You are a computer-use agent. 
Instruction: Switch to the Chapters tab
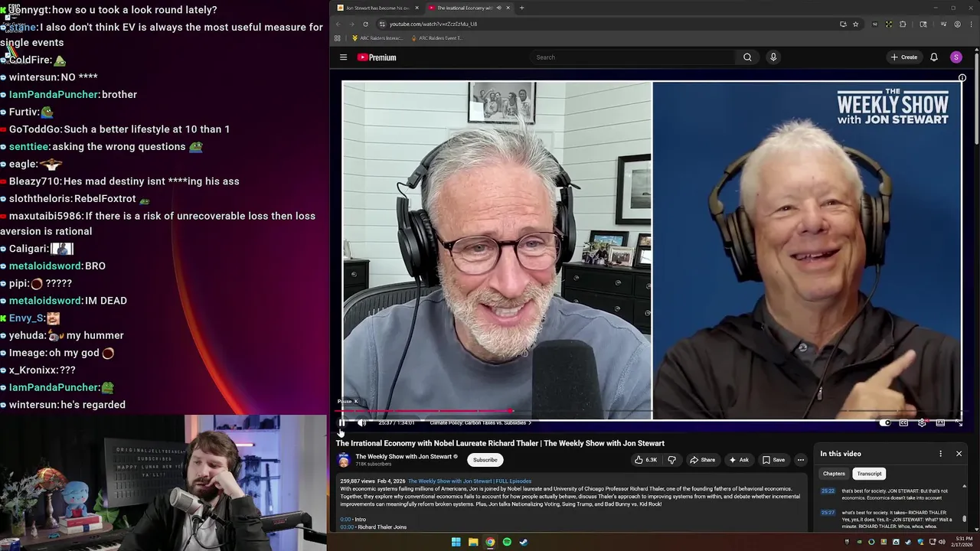[x=834, y=474]
